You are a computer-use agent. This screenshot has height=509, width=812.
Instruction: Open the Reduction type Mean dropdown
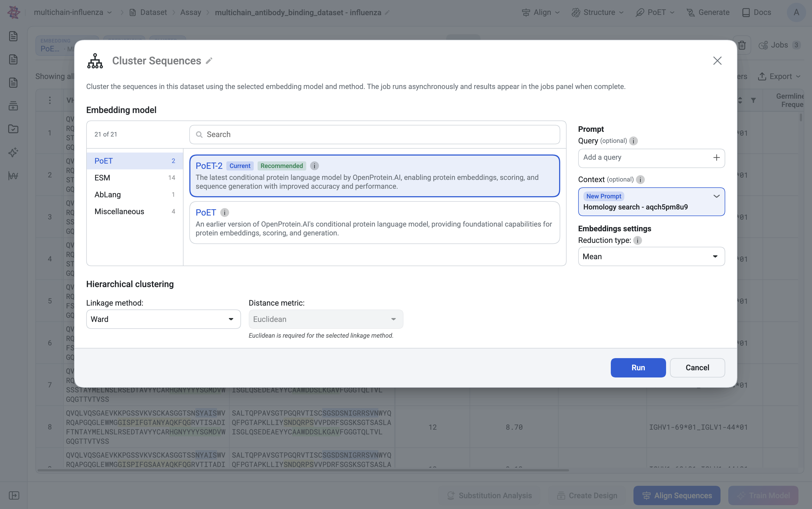651,256
